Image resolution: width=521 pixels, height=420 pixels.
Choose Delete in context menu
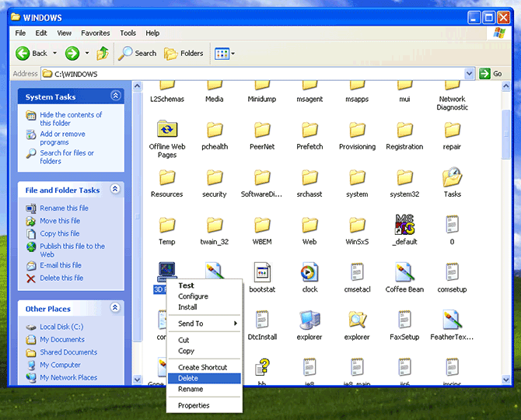[x=205, y=378]
